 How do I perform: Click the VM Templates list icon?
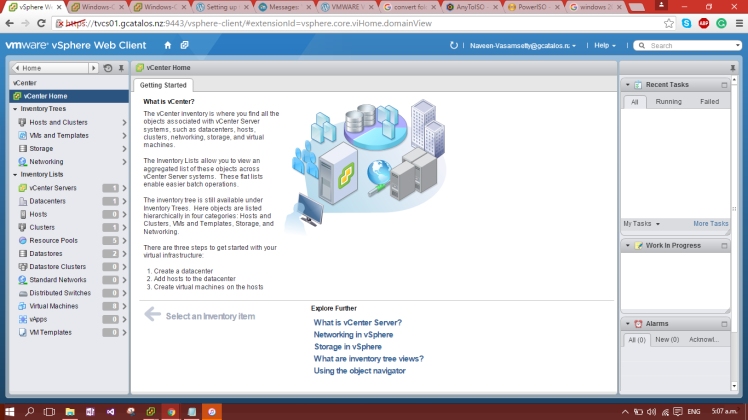click(x=22, y=332)
